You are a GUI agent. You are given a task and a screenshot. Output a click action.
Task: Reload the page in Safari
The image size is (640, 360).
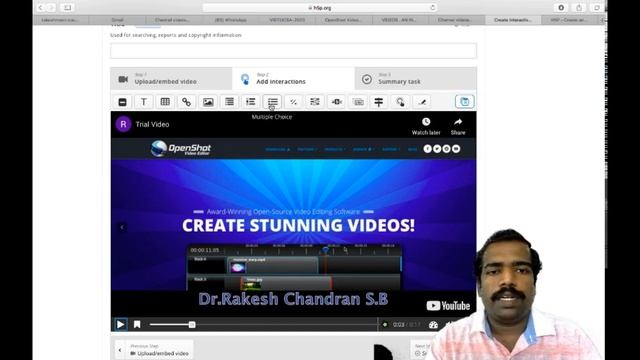coord(433,8)
